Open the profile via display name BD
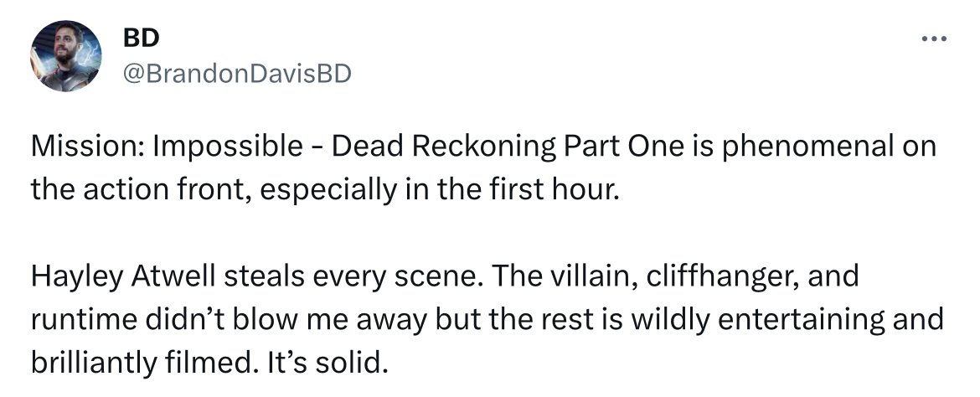 (140, 38)
